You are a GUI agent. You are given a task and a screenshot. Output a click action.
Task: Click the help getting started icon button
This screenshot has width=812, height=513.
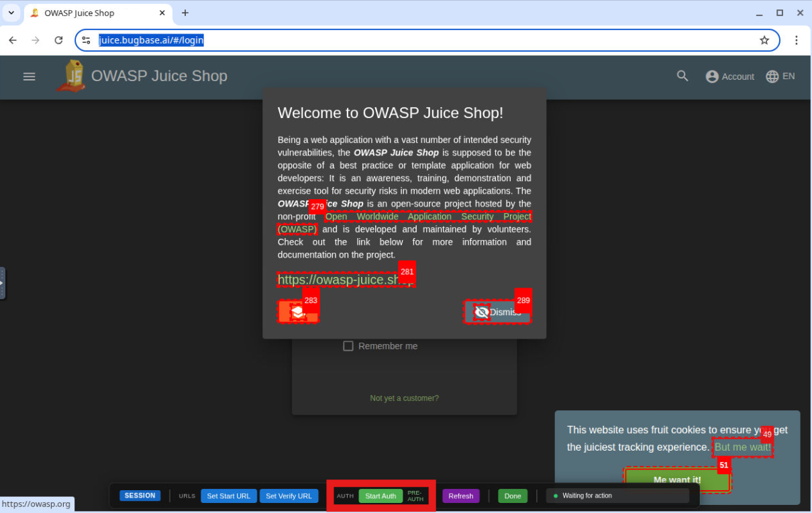click(x=297, y=312)
